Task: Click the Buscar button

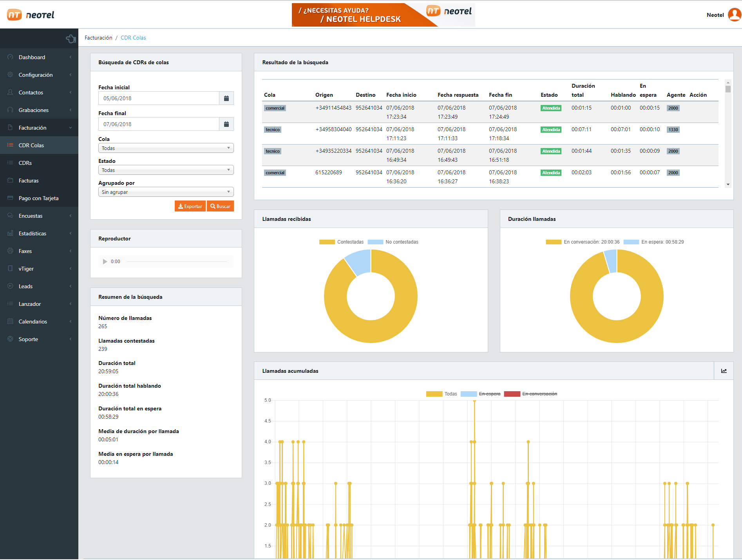Action: point(220,206)
